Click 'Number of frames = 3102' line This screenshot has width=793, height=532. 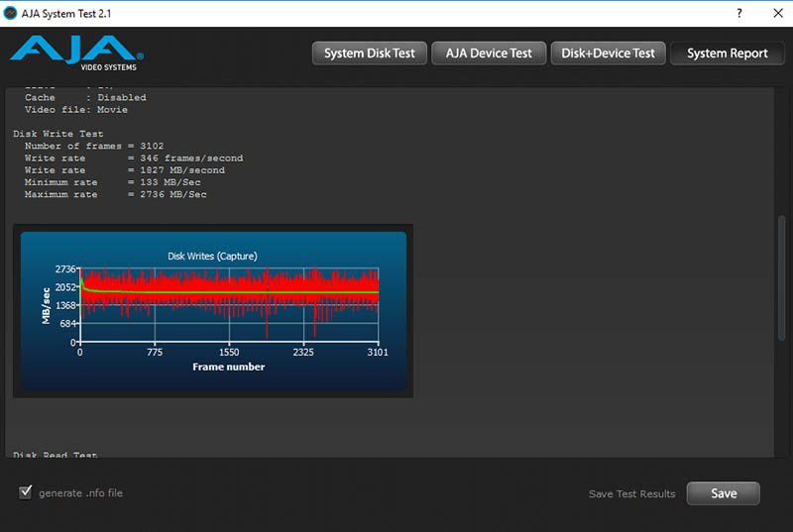[x=94, y=146]
